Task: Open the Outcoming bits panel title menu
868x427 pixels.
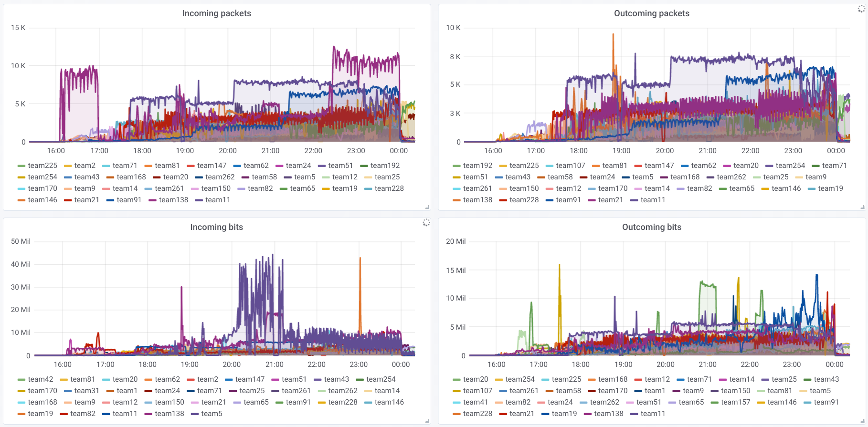Action: 651,227
